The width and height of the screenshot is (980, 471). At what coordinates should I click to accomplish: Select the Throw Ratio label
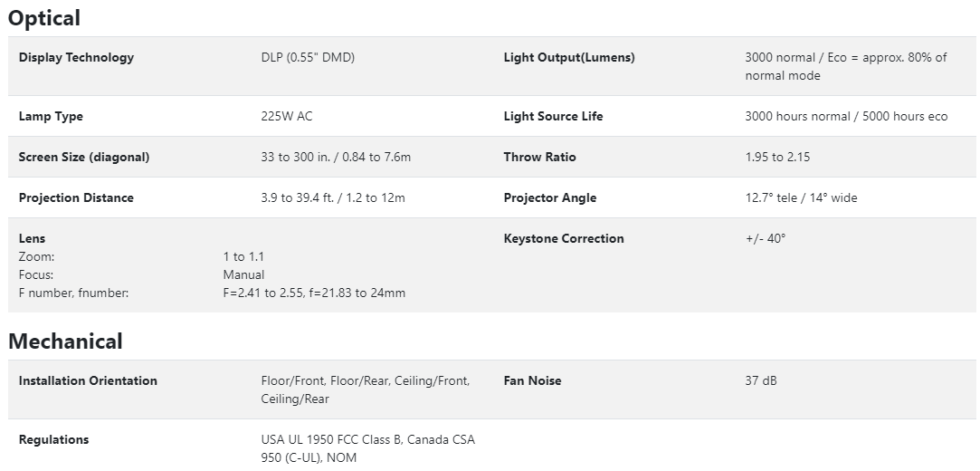click(x=539, y=157)
